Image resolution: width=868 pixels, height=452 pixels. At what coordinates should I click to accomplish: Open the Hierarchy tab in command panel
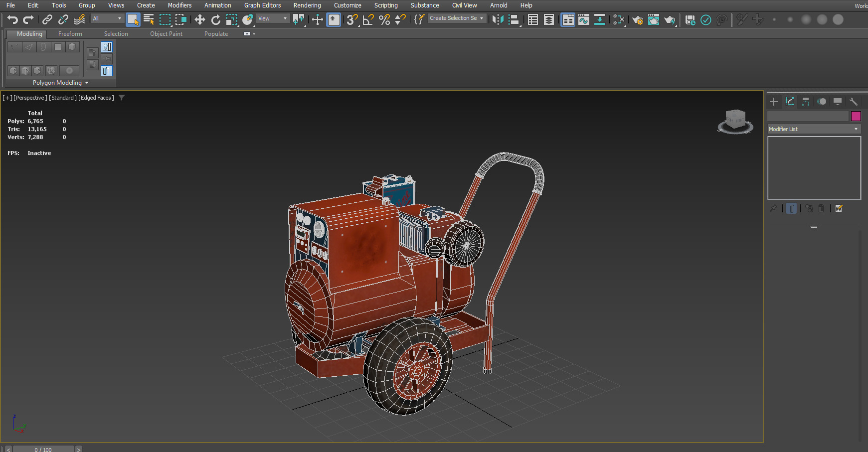(x=806, y=102)
